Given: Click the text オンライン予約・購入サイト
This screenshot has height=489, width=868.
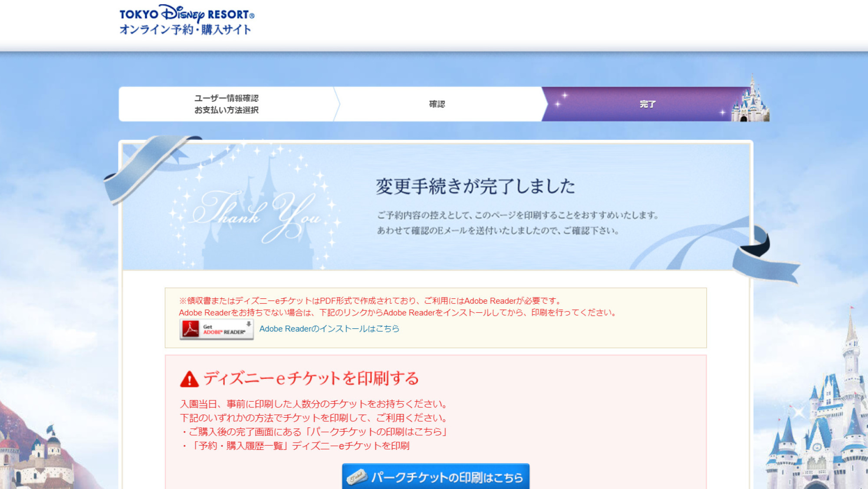Looking at the screenshot, I should [185, 30].
